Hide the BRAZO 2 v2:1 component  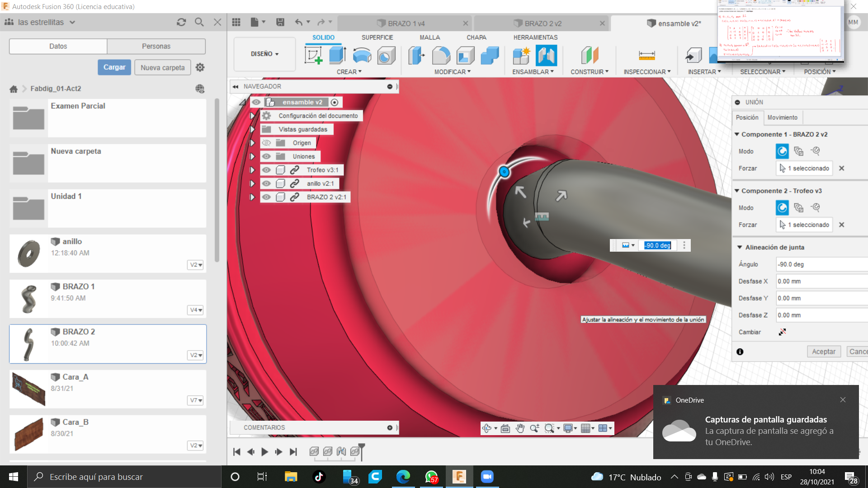266,197
